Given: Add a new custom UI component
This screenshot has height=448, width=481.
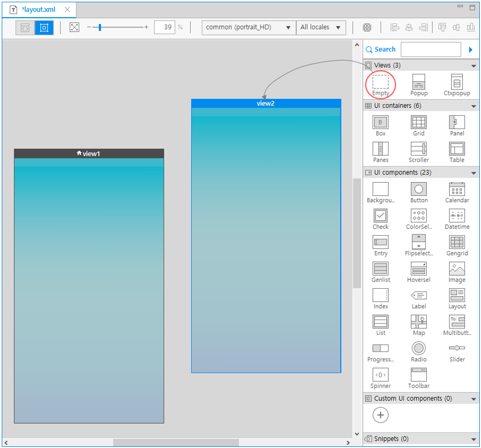Looking at the screenshot, I should 381,415.
